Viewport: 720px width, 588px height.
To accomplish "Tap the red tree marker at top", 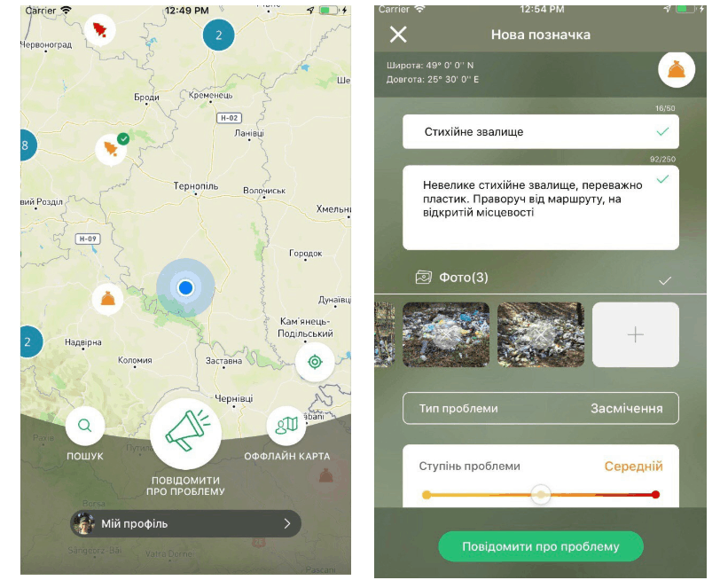I will click(x=100, y=31).
